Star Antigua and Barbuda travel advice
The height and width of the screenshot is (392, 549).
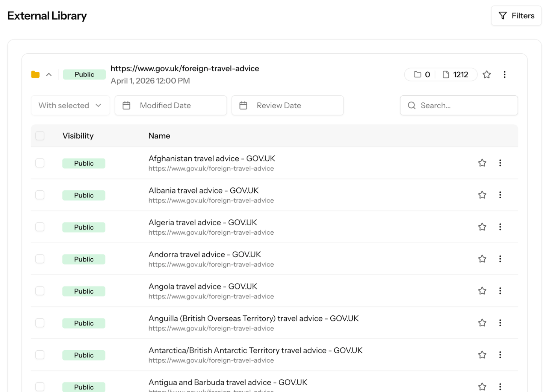482,387
